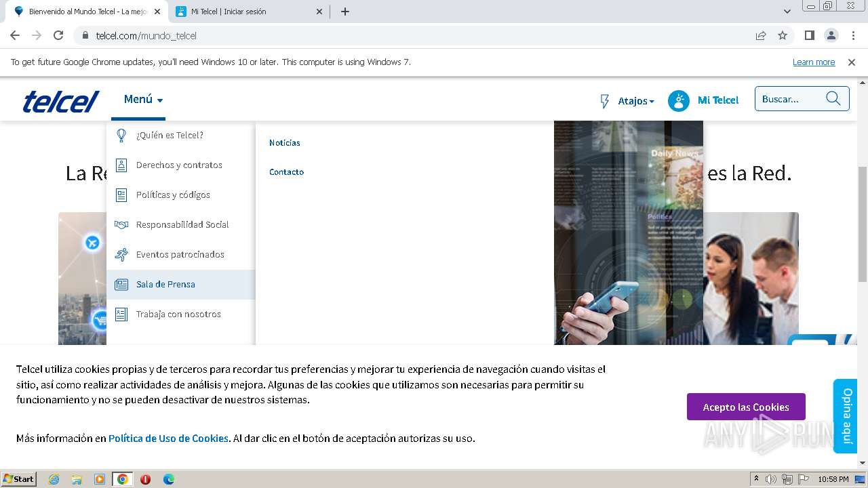The image size is (868, 488).
Task: Open the tab search chevron
Action: point(787,12)
